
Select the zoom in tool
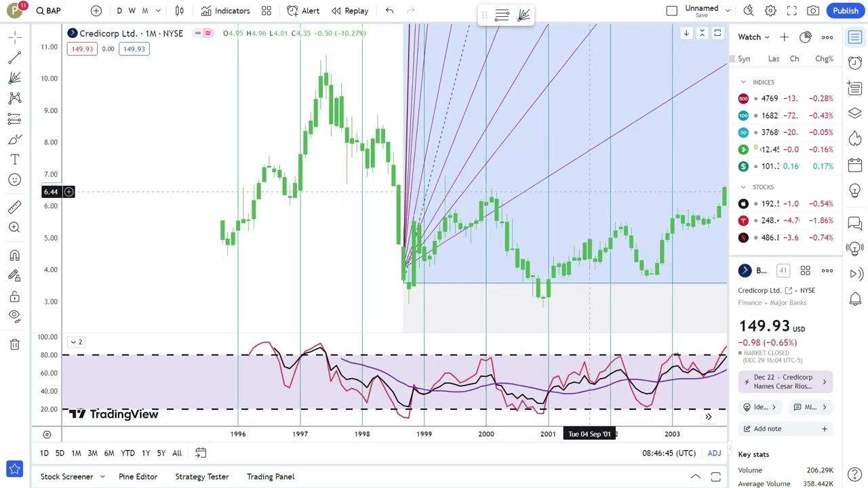(x=14, y=228)
